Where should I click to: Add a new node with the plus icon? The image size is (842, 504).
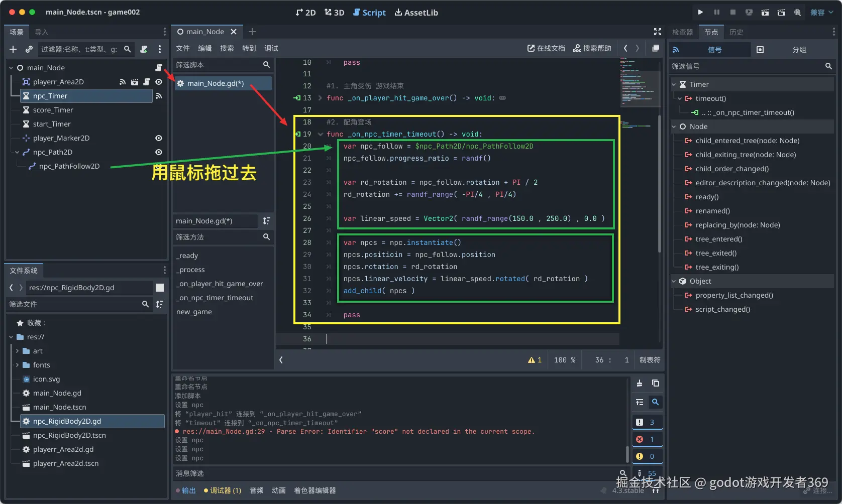point(13,49)
